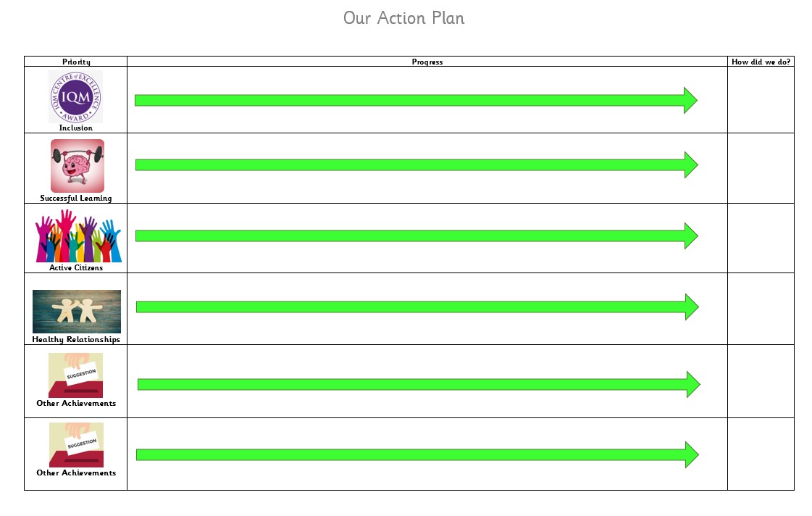Select the paper people holding hands photo

(77, 311)
